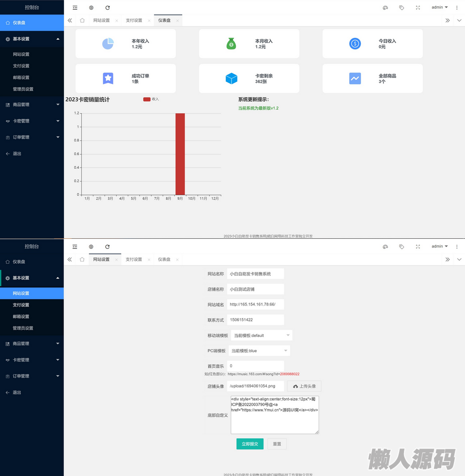Click the trend line icon for 全部商品

click(x=355, y=78)
